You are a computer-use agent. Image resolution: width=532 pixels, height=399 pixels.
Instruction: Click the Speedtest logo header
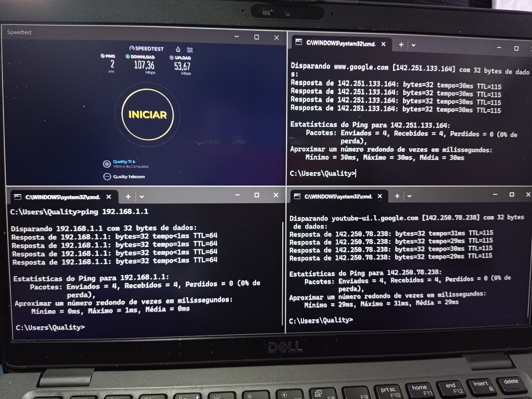pos(146,48)
